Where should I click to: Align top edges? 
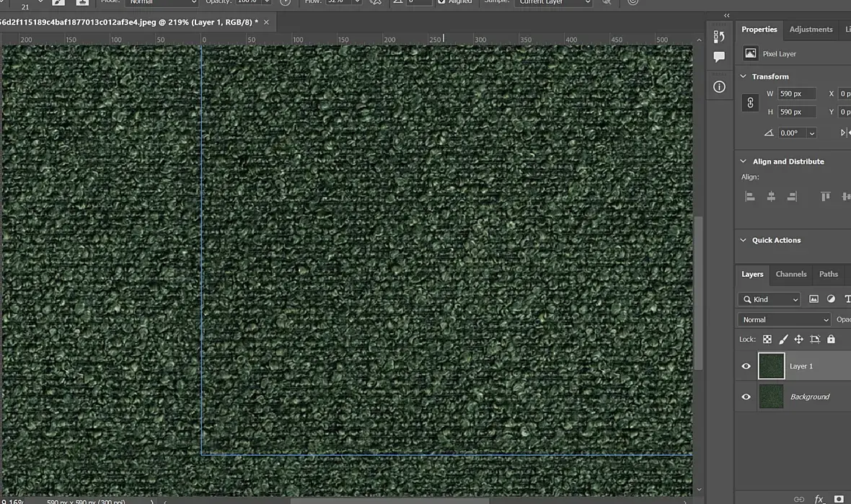coord(826,196)
